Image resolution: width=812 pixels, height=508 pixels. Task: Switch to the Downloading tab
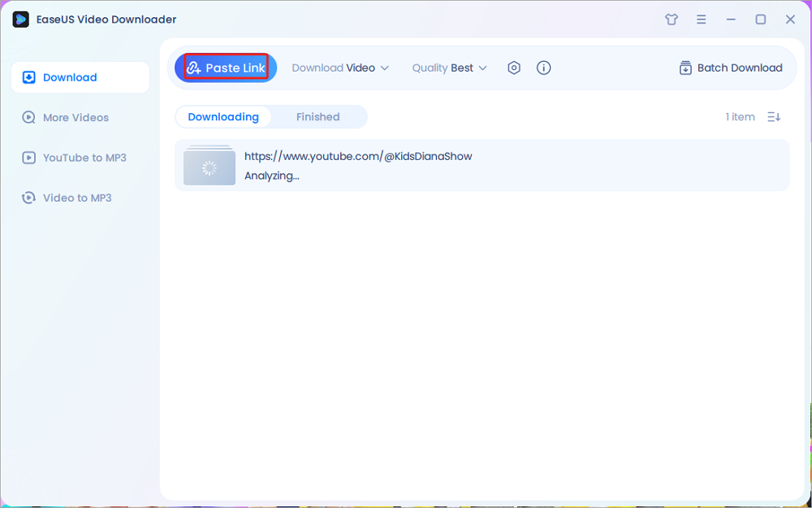[223, 117]
